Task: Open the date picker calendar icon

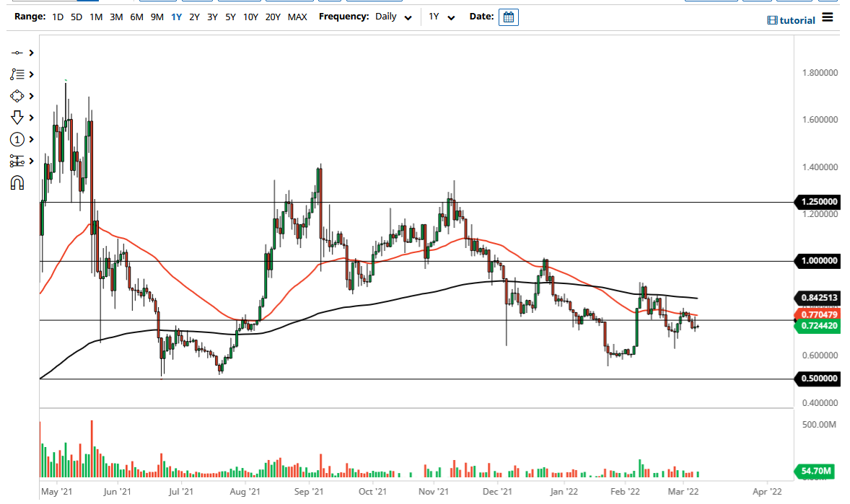Action: click(509, 17)
